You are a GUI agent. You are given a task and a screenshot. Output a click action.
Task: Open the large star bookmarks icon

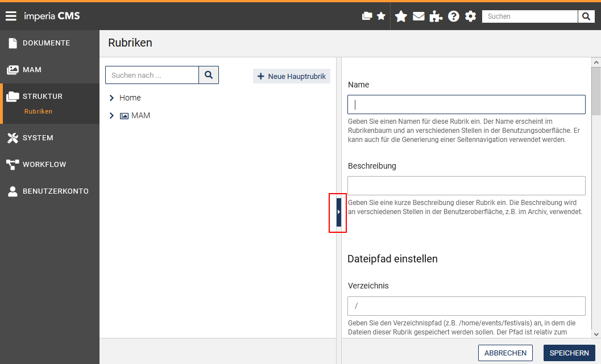pos(401,16)
